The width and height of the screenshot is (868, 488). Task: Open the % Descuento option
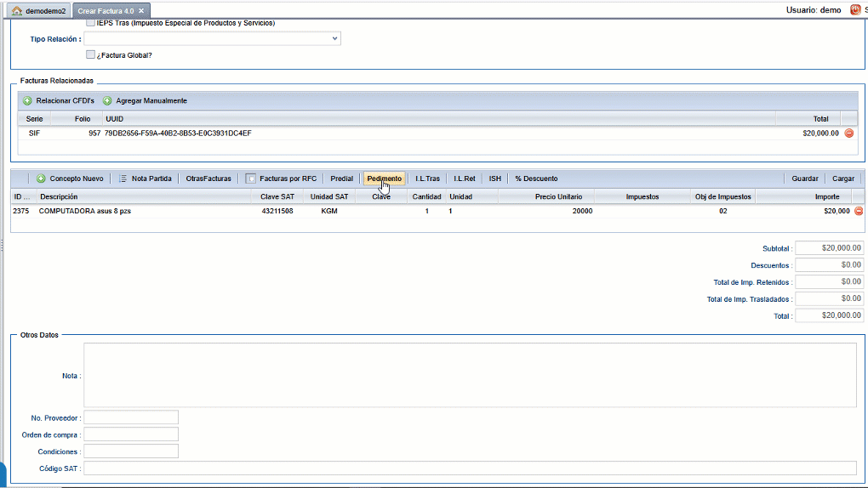536,179
